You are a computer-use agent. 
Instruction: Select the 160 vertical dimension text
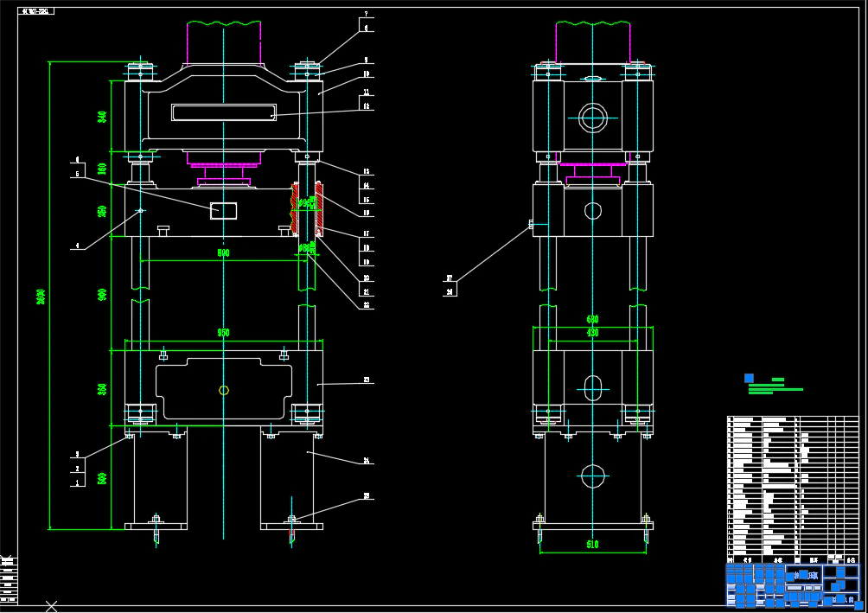(102, 169)
